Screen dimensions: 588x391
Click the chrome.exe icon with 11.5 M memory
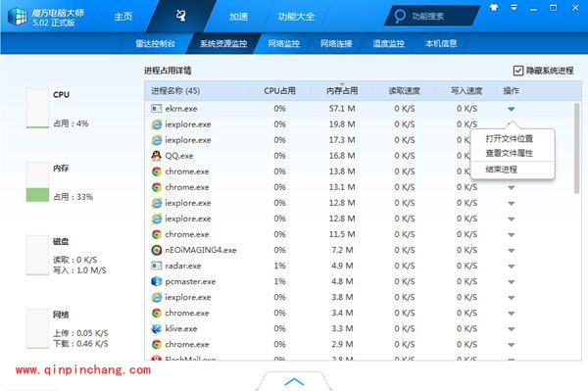pyautogui.click(x=157, y=234)
